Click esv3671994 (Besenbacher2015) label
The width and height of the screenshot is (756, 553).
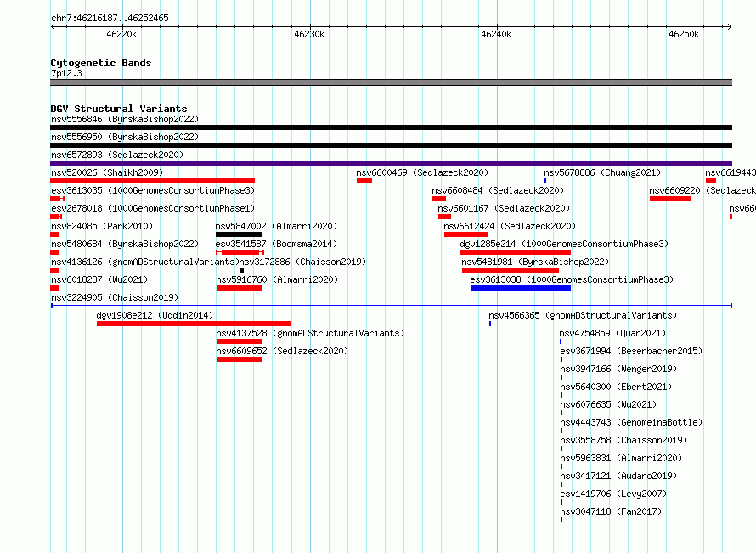pos(631,351)
